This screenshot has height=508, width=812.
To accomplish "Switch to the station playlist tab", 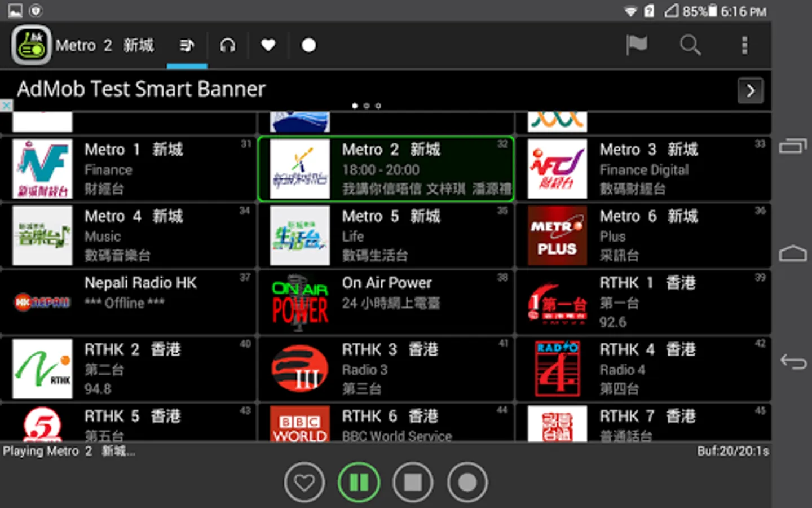I will tap(187, 45).
